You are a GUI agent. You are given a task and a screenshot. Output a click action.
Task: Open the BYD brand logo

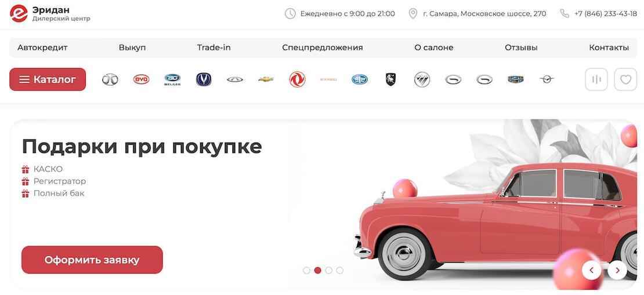coord(142,79)
